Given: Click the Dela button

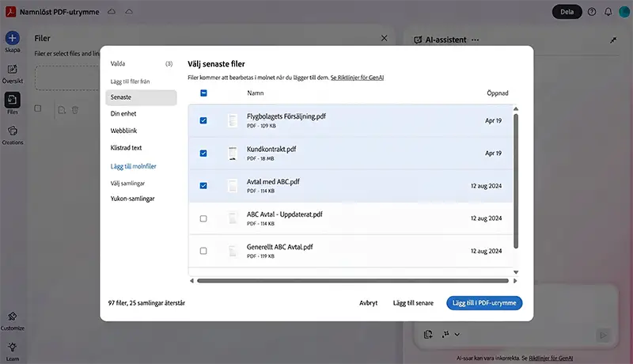Looking at the screenshot, I should (x=567, y=12).
